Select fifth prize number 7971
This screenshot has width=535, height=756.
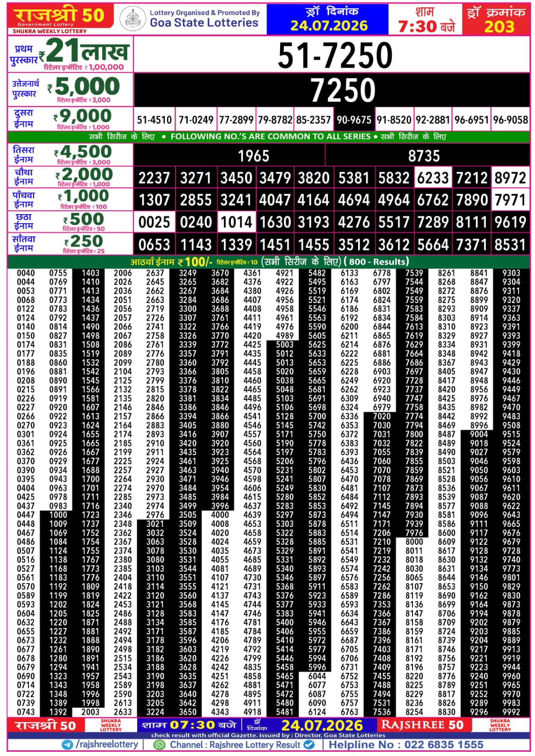[510, 200]
